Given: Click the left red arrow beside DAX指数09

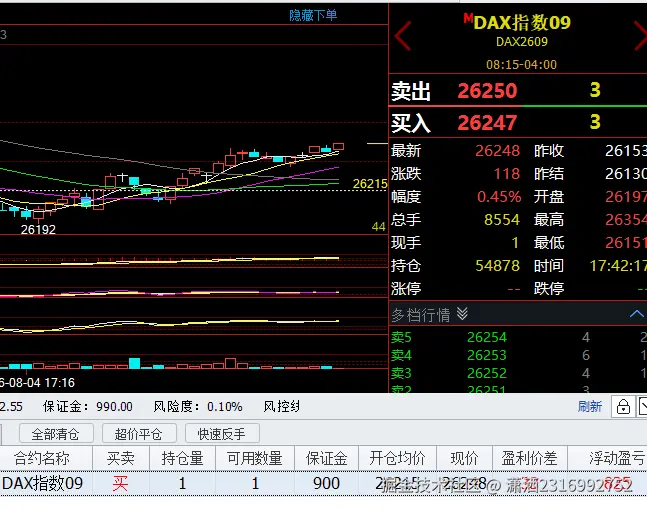Looking at the screenshot, I should [x=403, y=36].
